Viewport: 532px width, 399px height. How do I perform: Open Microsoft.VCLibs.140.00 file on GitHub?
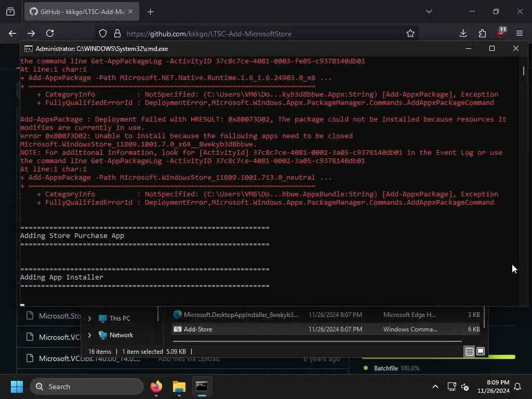[89, 358]
